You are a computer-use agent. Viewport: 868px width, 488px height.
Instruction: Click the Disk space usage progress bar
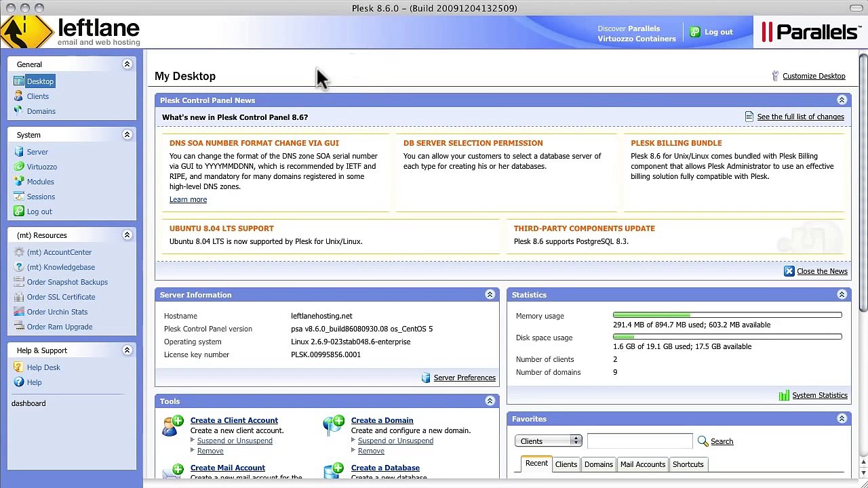point(728,337)
